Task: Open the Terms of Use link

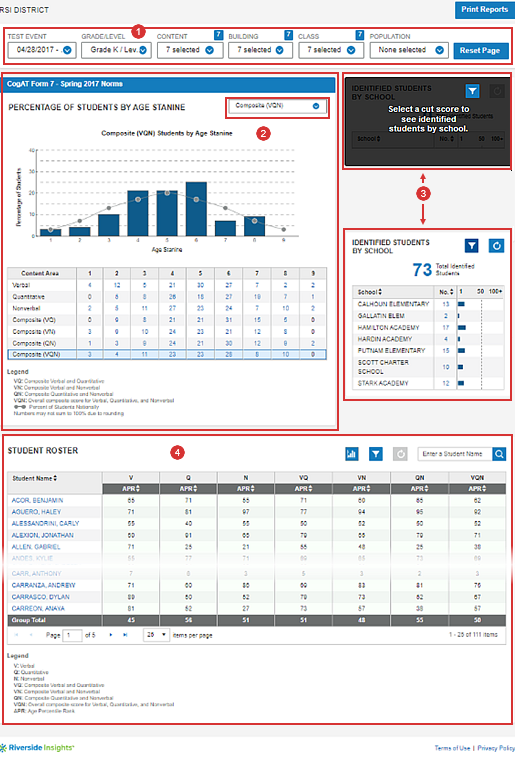Action: 452,748
